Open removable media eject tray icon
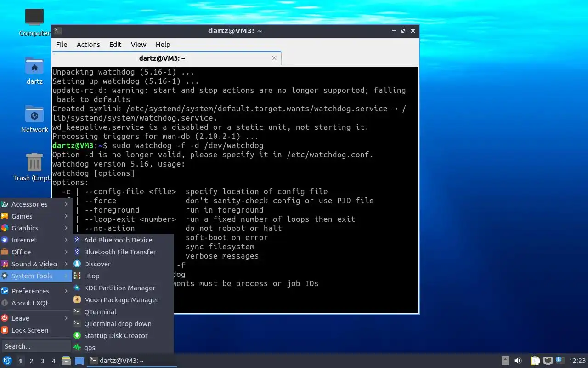This screenshot has width=588, height=368. click(x=505, y=361)
